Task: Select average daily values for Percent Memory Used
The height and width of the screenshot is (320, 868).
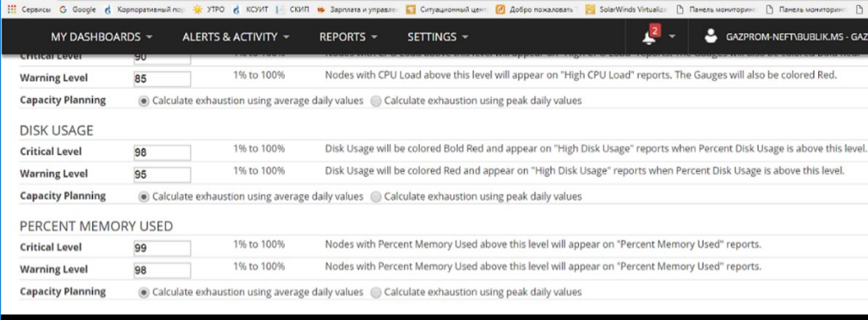Action: point(144,292)
